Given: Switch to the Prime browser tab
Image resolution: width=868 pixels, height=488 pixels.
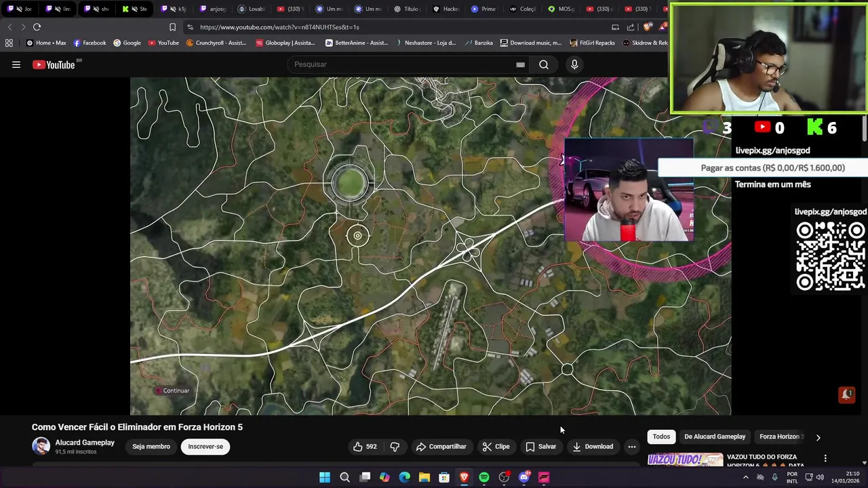Looking at the screenshot, I should pos(484,9).
